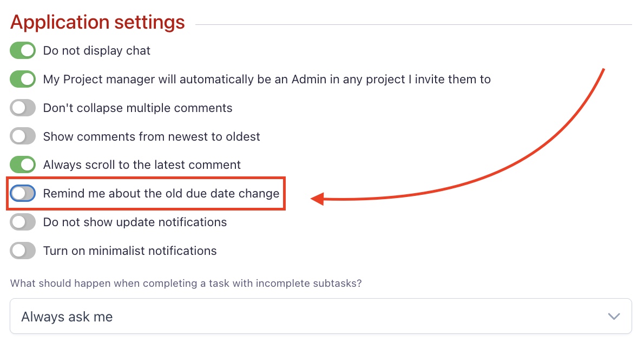Enable the highlighted old due date reminder

22,193
